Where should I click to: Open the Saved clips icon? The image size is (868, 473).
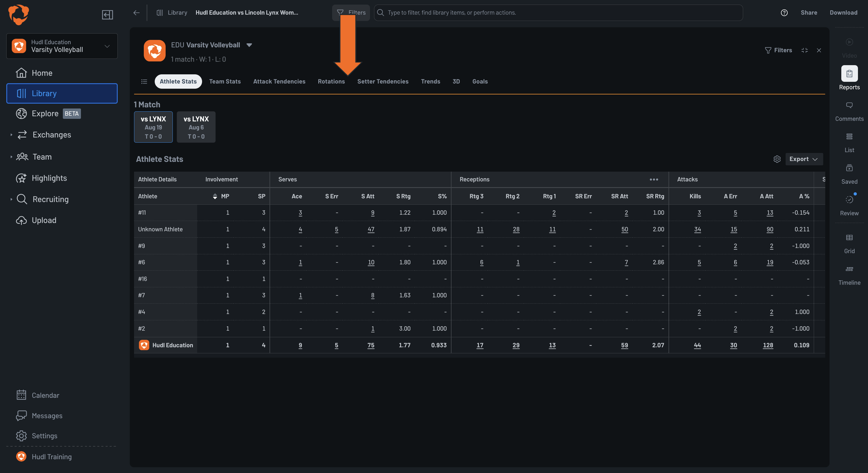(x=849, y=168)
